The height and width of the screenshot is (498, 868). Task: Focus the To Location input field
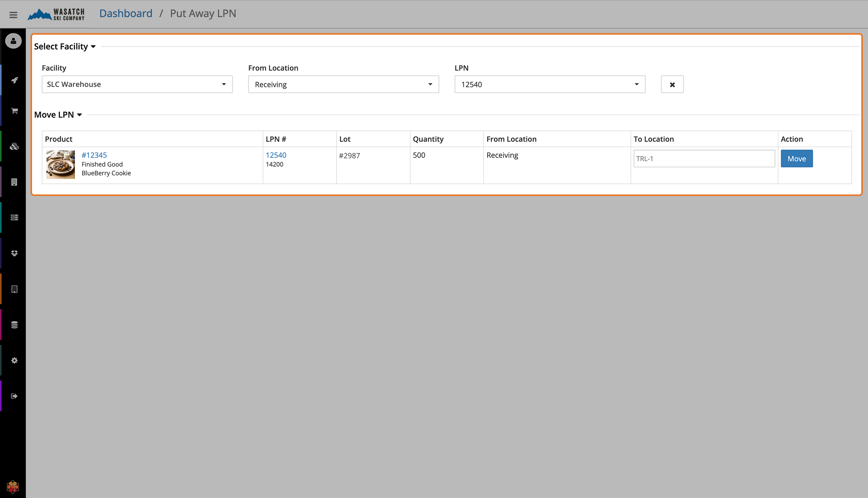click(704, 159)
